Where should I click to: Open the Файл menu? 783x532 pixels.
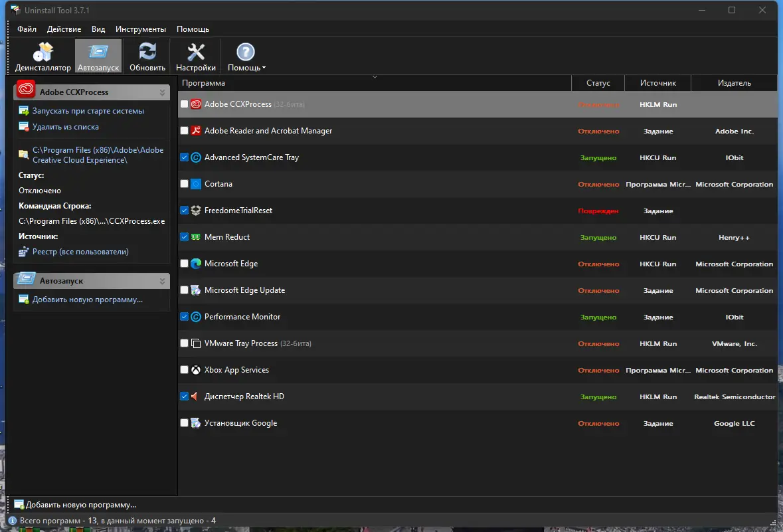pyautogui.click(x=27, y=29)
